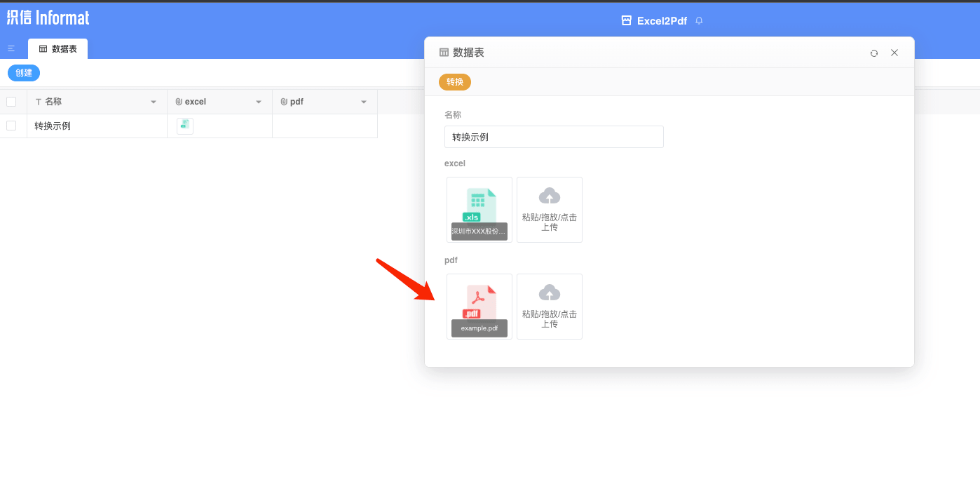This screenshot has height=503, width=980.
Task: Click the Excel2Pdf app icon in header
Action: click(x=627, y=21)
